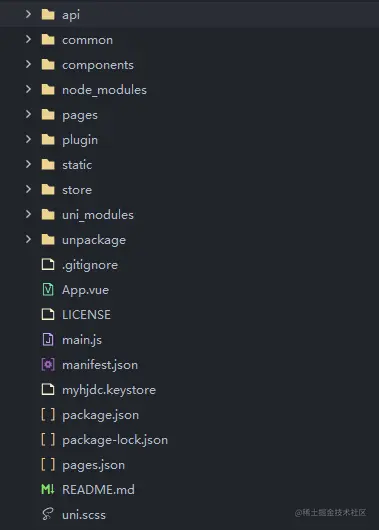The width and height of the screenshot is (379, 530).
Task: Click the store folder icon
Action: [48, 190]
